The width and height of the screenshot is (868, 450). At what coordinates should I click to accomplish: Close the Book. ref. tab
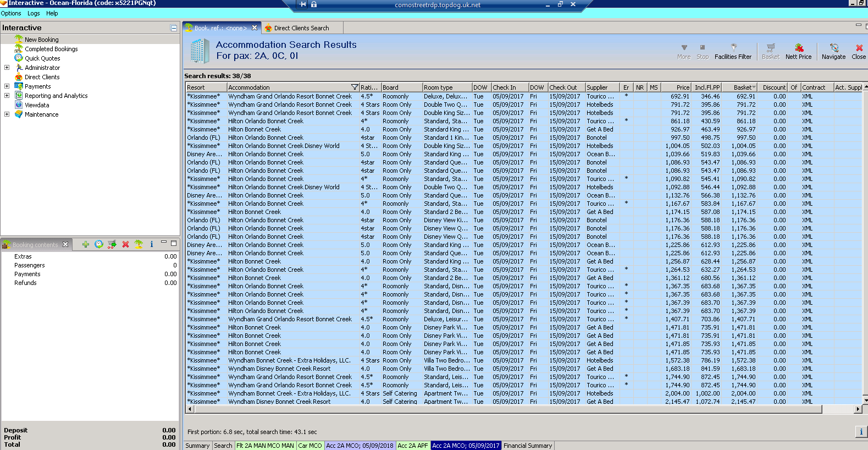coord(255,28)
